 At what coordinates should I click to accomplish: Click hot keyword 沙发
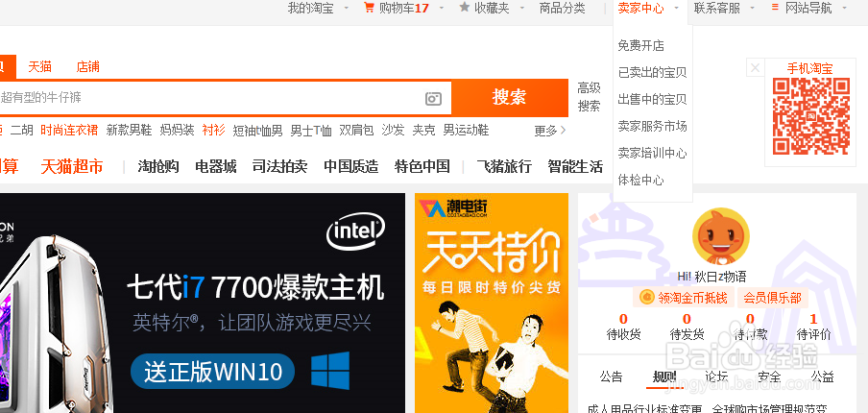tap(393, 131)
